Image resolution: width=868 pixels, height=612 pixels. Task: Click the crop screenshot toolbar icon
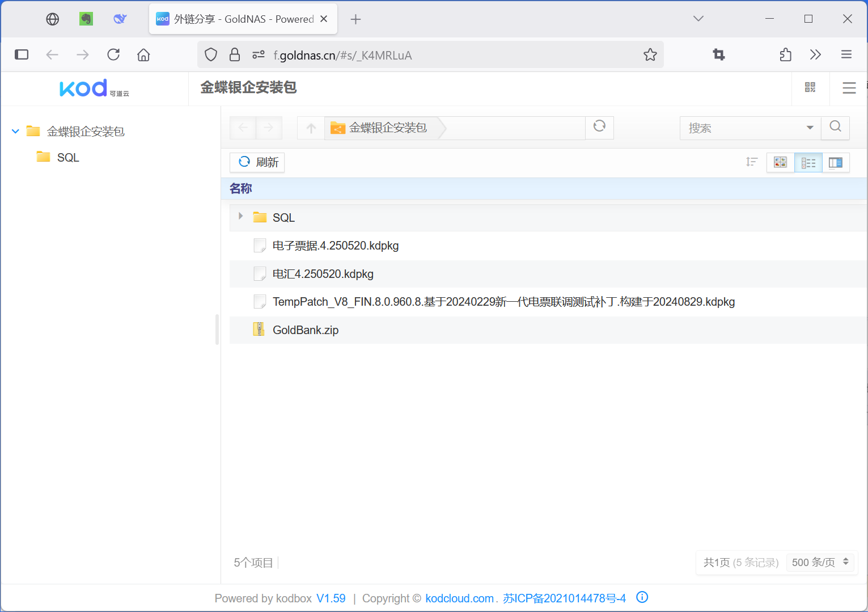coord(718,54)
